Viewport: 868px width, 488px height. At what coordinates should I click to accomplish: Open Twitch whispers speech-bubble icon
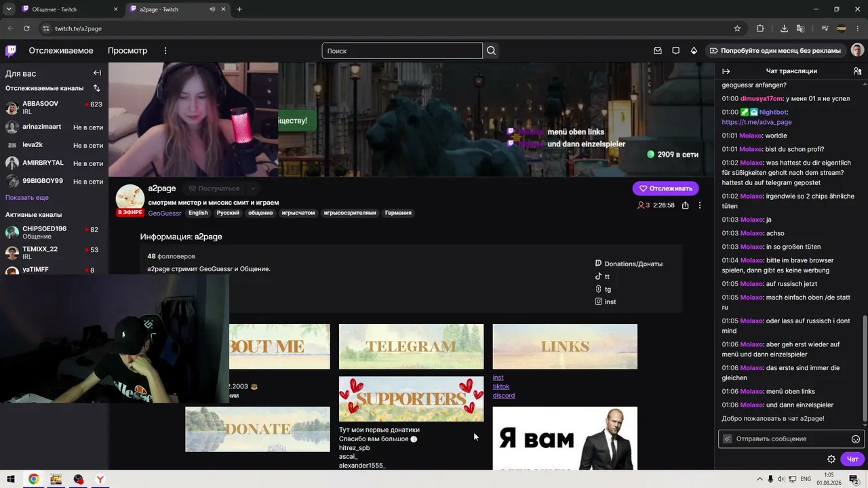point(675,51)
